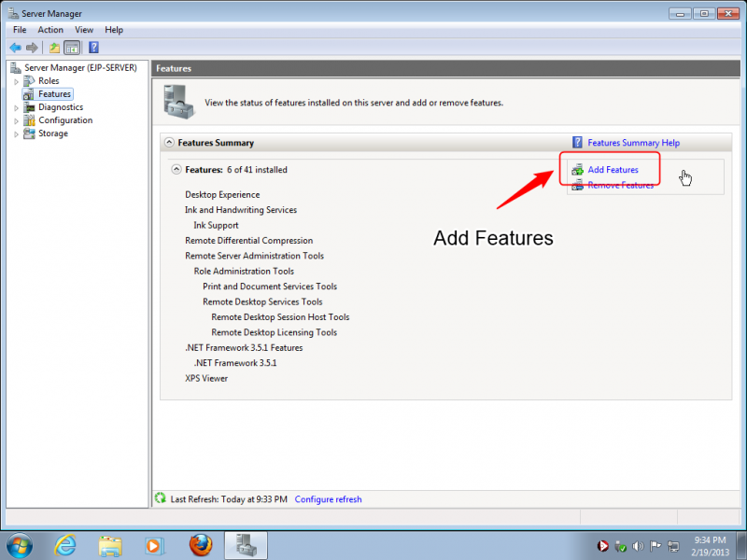Click Print and Document Services Tools entry

[270, 287]
